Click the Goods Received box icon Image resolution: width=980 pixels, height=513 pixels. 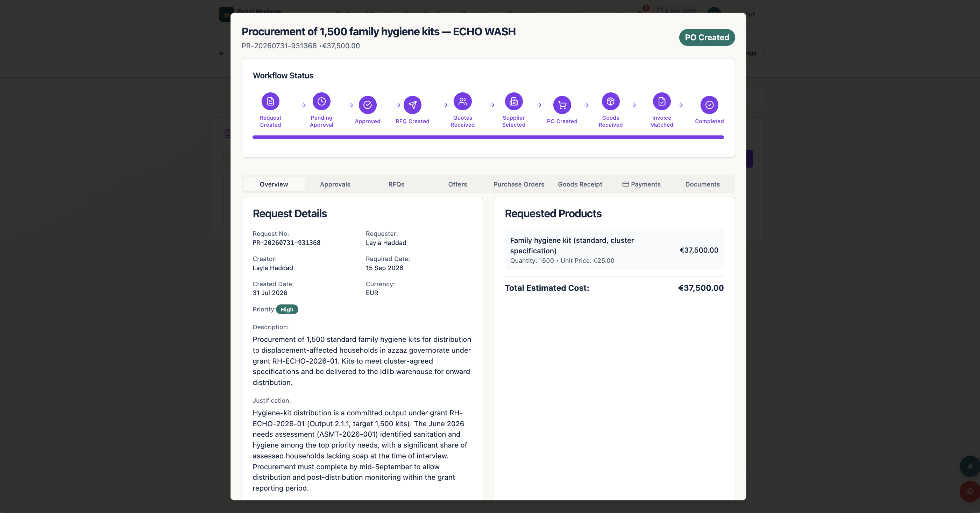pos(611,101)
